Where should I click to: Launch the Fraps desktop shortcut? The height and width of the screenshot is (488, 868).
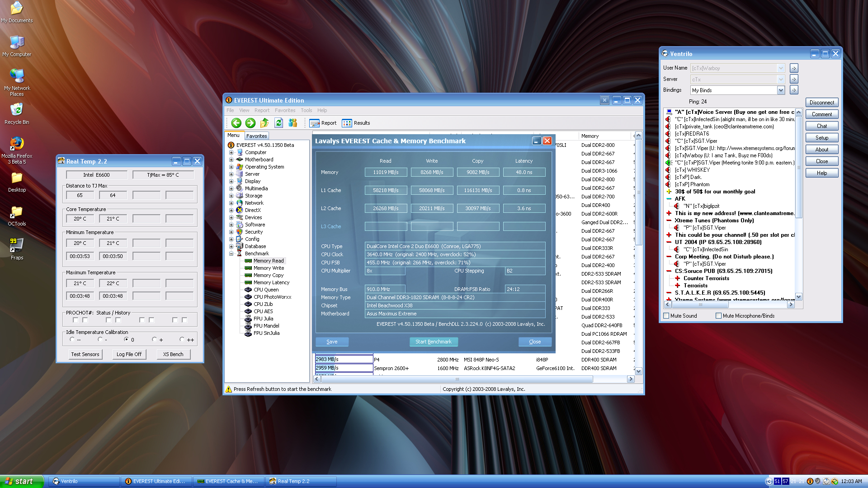click(17, 249)
